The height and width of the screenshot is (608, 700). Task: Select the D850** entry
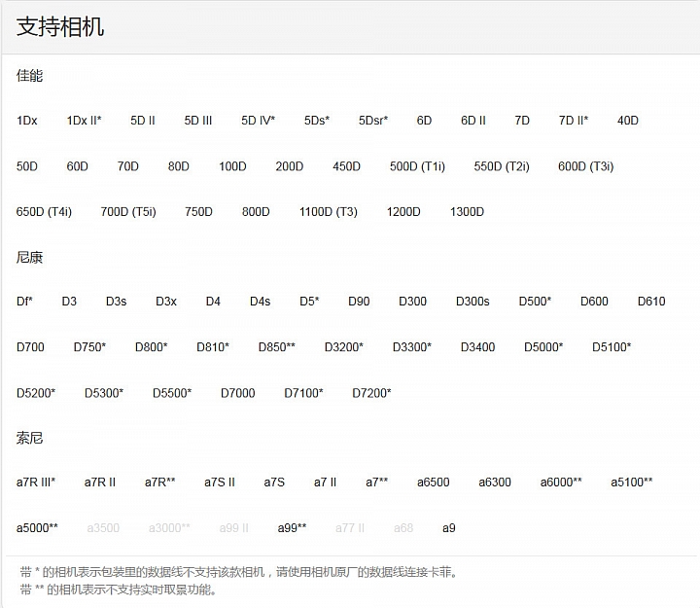click(277, 347)
